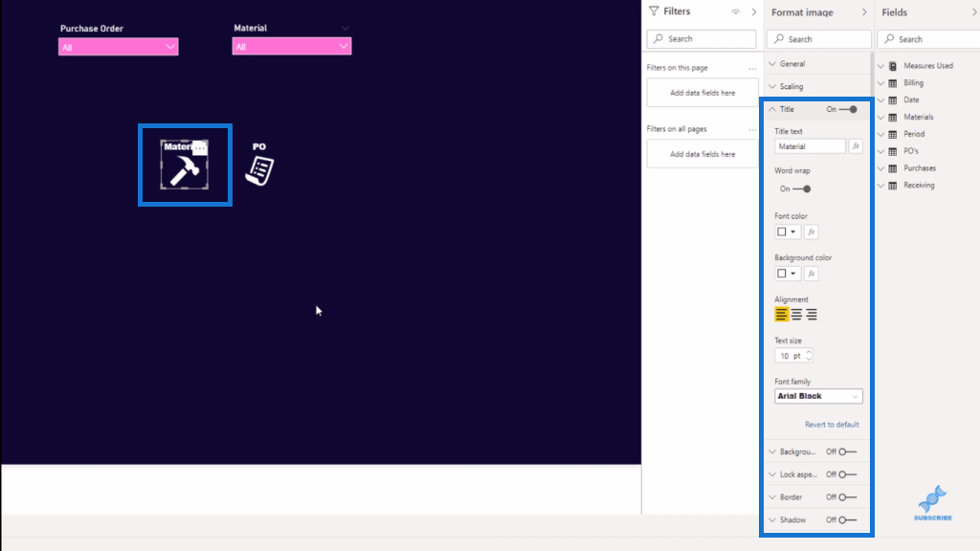The image size is (980, 551).
Task: Expand the Date table fields
Action: click(881, 99)
